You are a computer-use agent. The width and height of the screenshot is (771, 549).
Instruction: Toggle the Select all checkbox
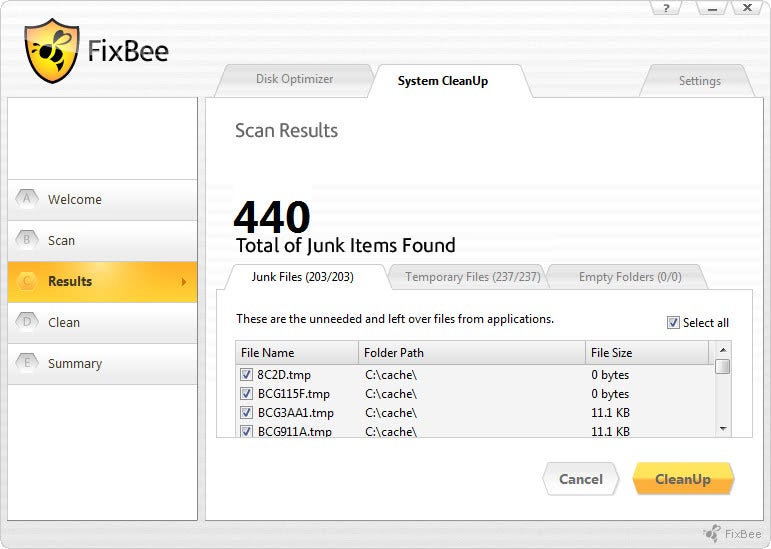pyautogui.click(x=673, y=322)
